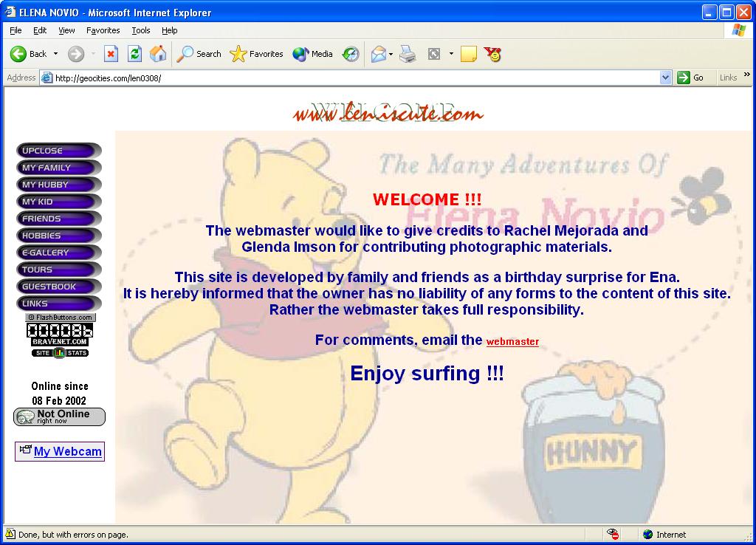Click the UPCLOSE navigation button
The height and width of the screenshot is (545, 756).
tap(59, 151)
